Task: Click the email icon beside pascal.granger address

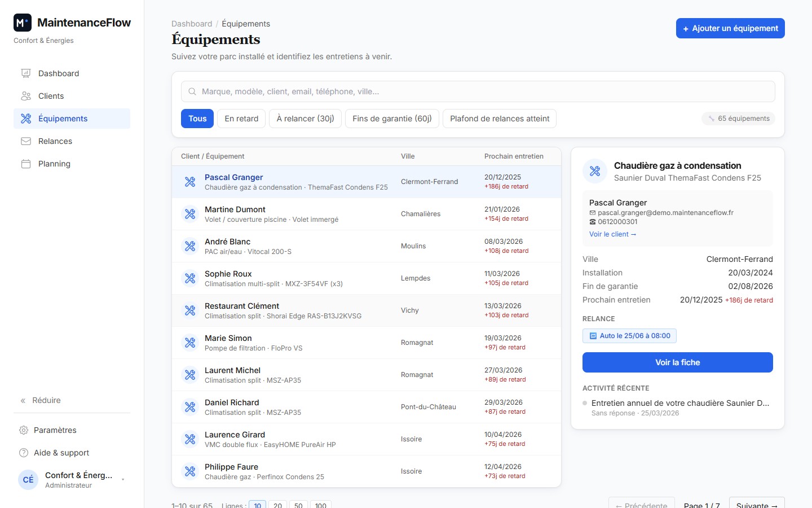Action: point(593,213)
